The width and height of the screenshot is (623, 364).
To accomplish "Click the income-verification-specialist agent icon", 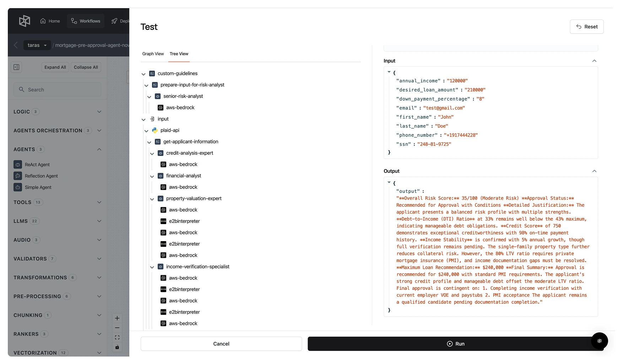I will click(x=161, y=267).
